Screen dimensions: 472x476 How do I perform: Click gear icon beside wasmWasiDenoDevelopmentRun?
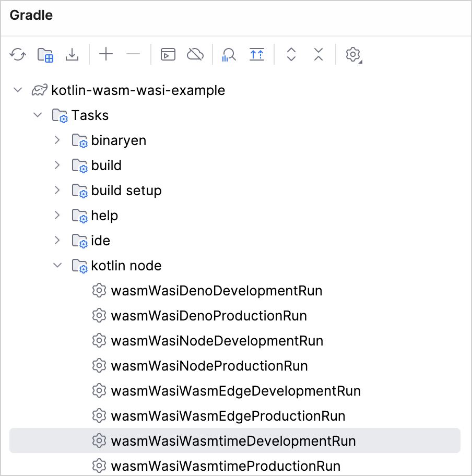click(99, 291)
